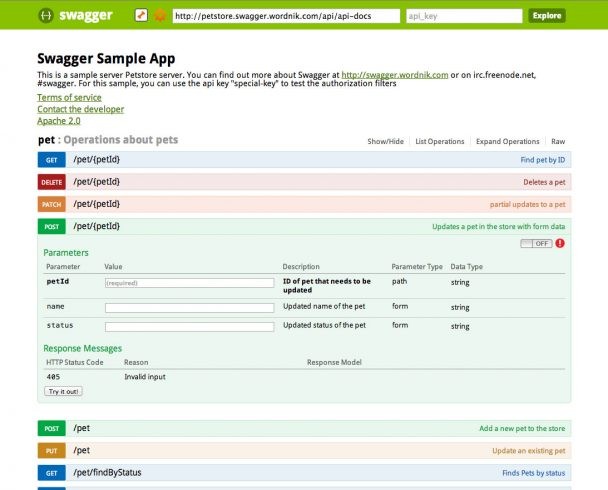Click 'Update an existing pet' summary
This screenshot has width=608, height=490.
tap(529, 450)
